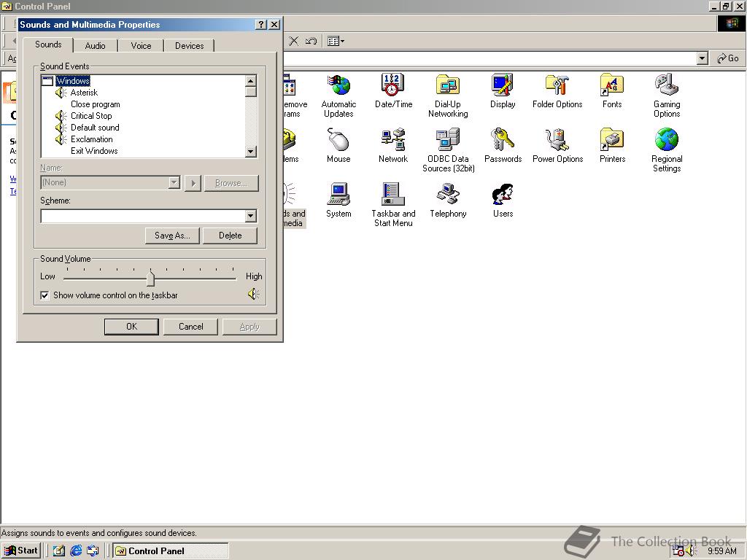Click the Go button beside address bar

728,58
